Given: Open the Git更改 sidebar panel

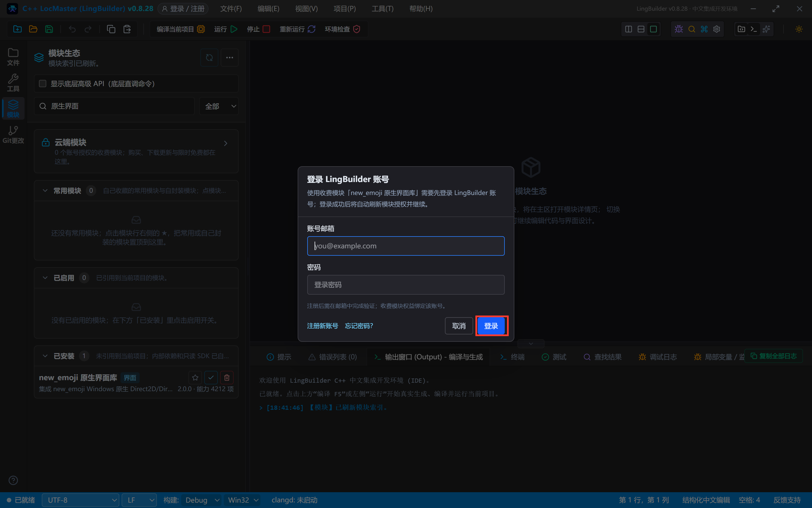Looking at the screenshot, I should tap(13, 135).
